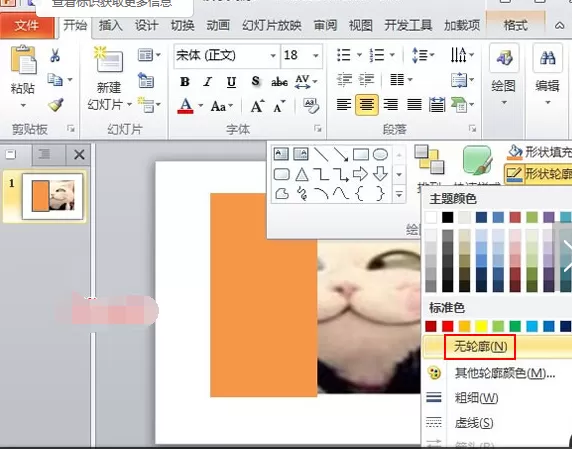The width and height of the screenshot is (572, 449).
Task: Toggle Italic formatting
Action: pyautogui.click(x=208, y=82)
